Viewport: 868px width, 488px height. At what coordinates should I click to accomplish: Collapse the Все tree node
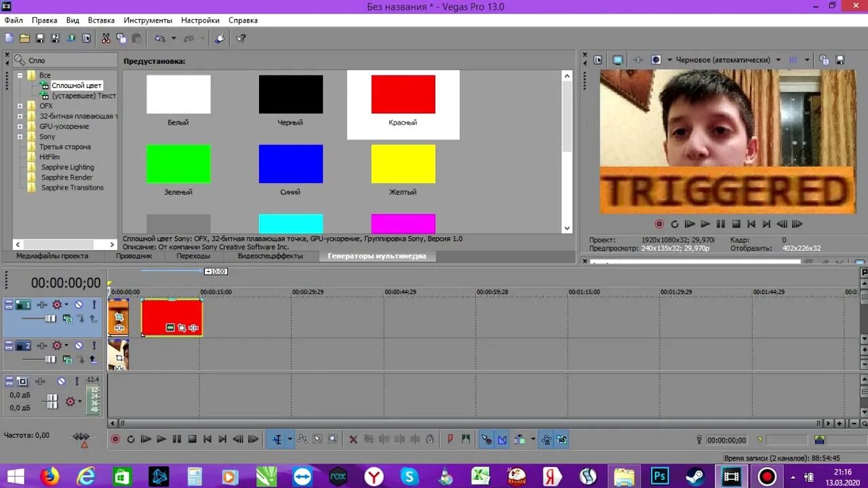20,75
